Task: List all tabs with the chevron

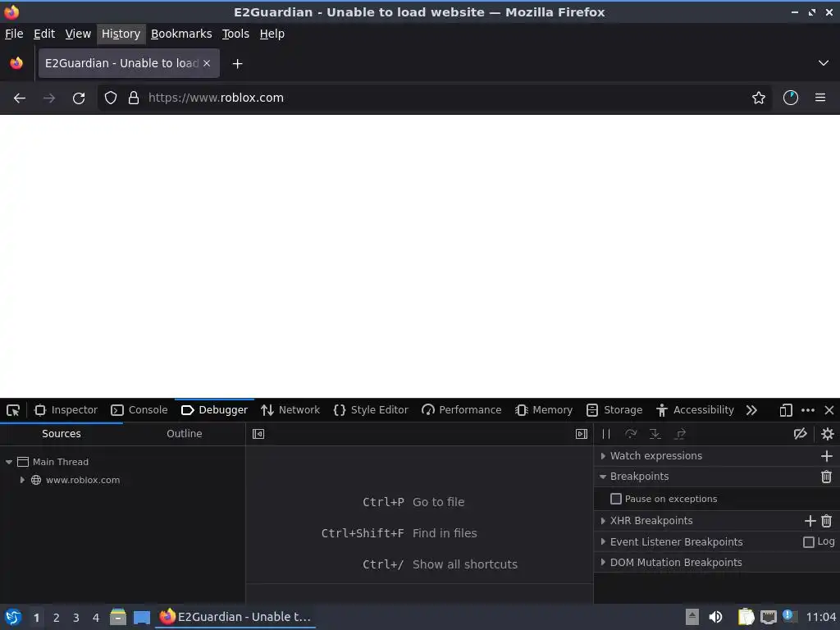Action: [x=824, y=63]
